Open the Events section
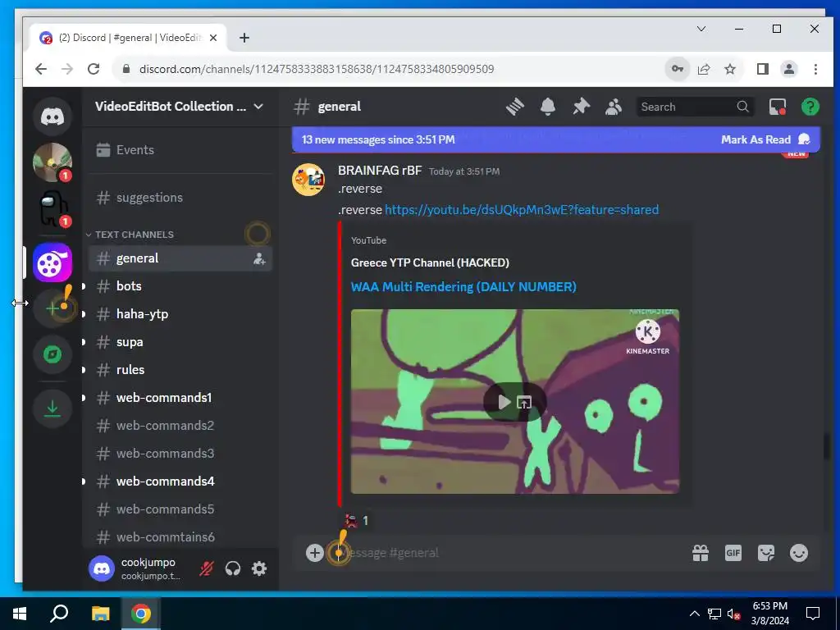Screen dimensions: 840x630 coord(180,150)
